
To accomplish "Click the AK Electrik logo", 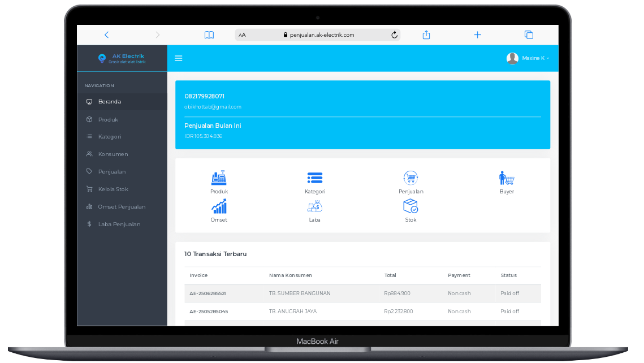I will (x=122, y=58).
